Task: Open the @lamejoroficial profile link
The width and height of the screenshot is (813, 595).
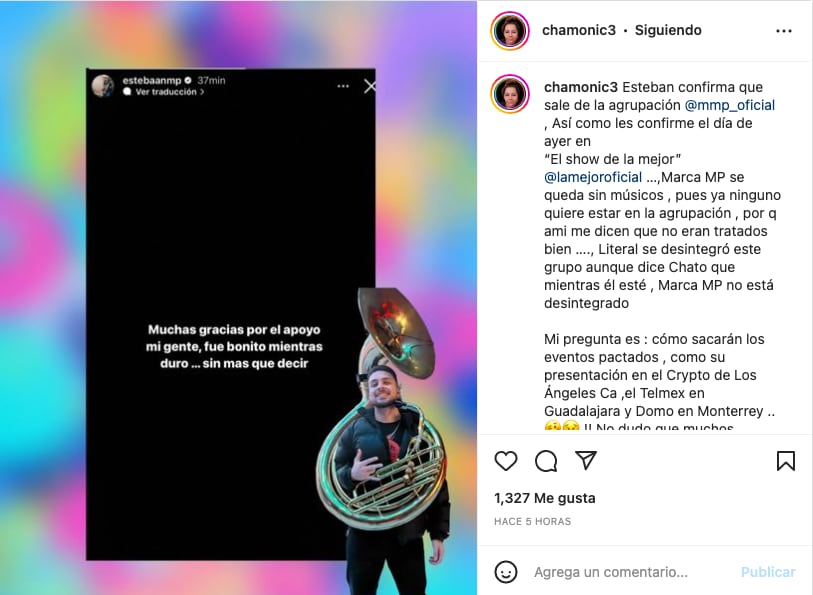Action: pyautogui.click(x=593, y=177)
